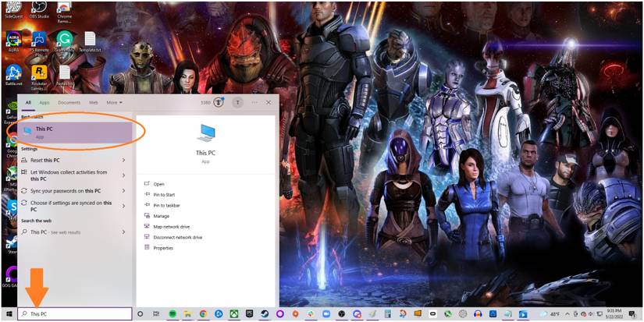Open the Windows Start button

coord(9,313)
